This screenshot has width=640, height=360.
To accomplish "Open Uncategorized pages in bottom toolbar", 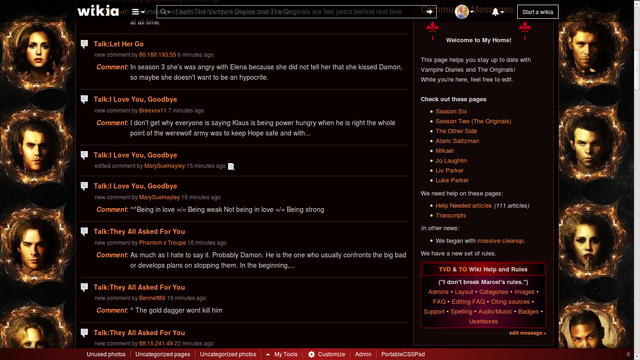I will (x=162, y=354).
